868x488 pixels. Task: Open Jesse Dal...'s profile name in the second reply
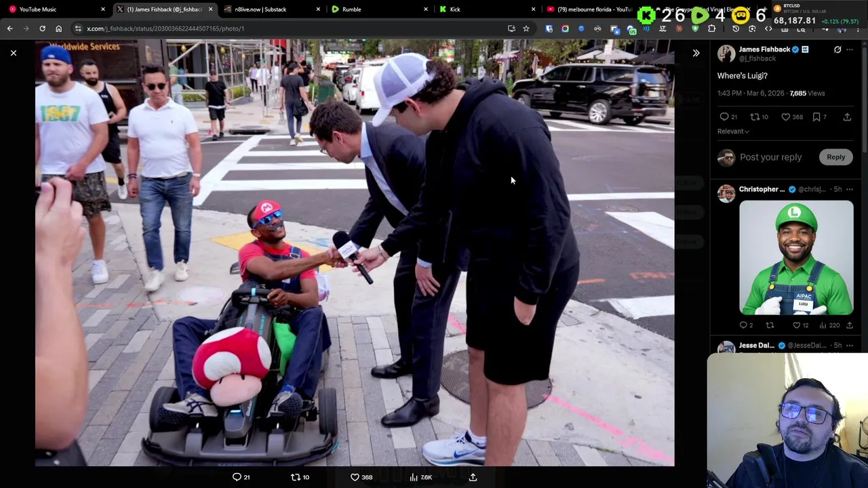757,346
